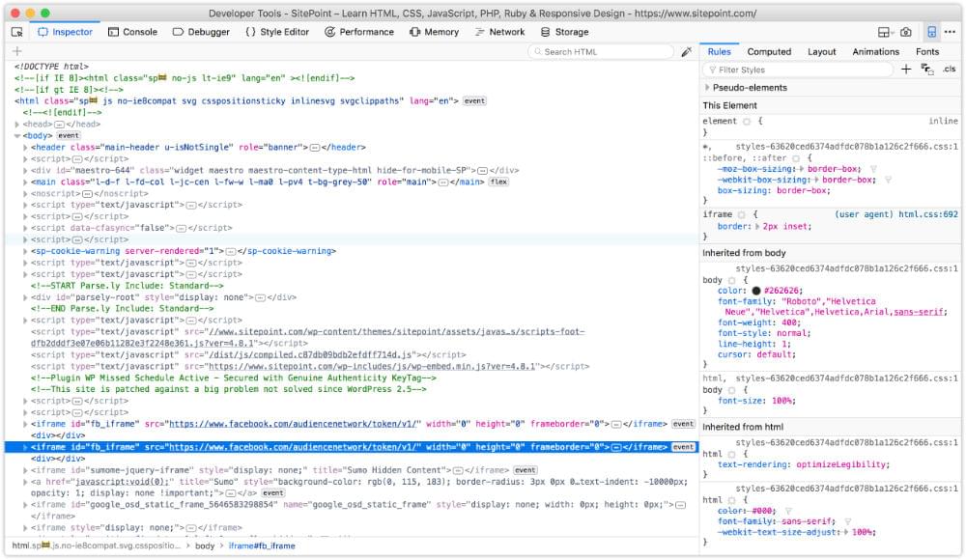Toggle the flex badge on main element
Viewport: 966px width, 560px height.
498,182
